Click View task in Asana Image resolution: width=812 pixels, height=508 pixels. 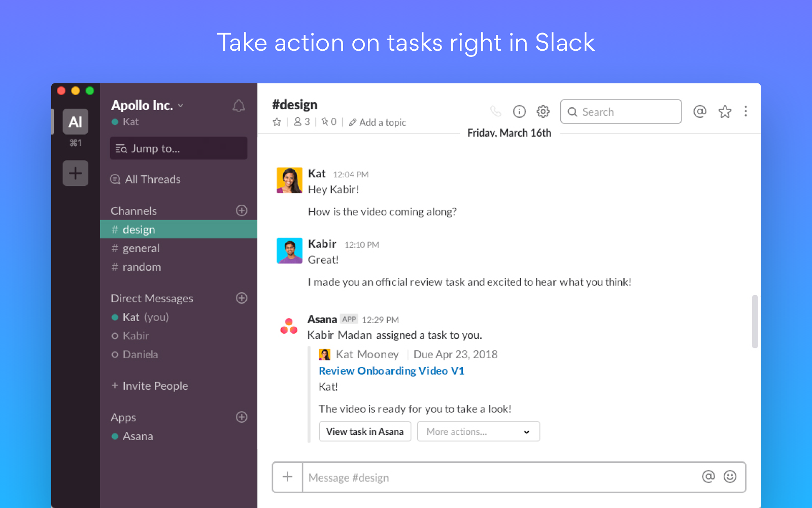point(365,431)
